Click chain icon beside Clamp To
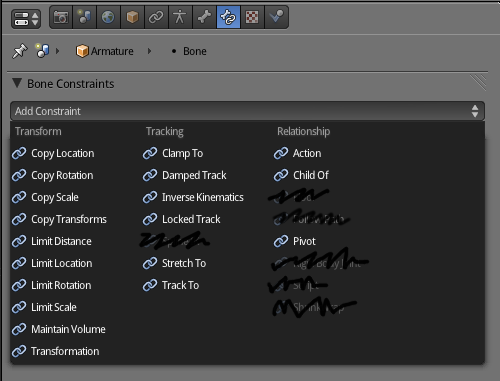Viewport: 500px width, 381px height. pyautogui.click(x=150, y=153)
